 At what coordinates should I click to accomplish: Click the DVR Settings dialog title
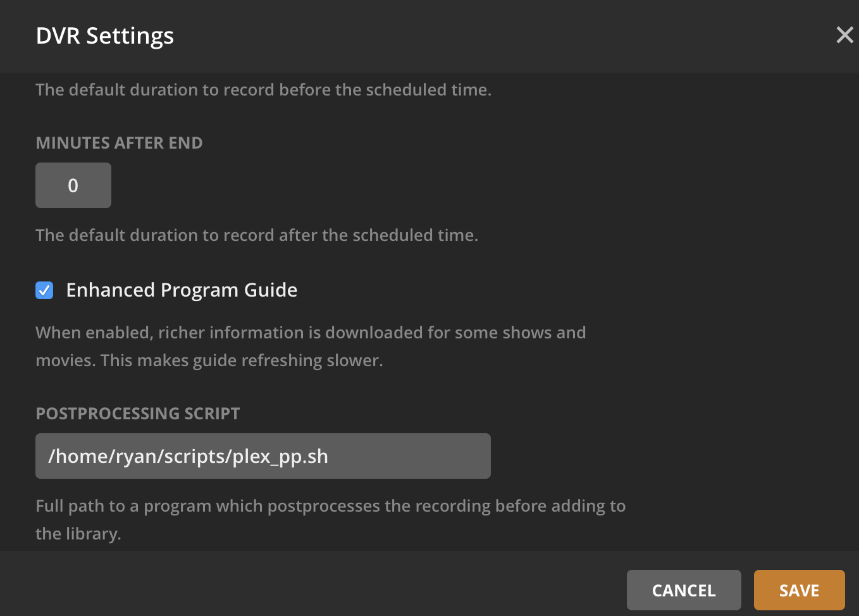pos(105,36)
